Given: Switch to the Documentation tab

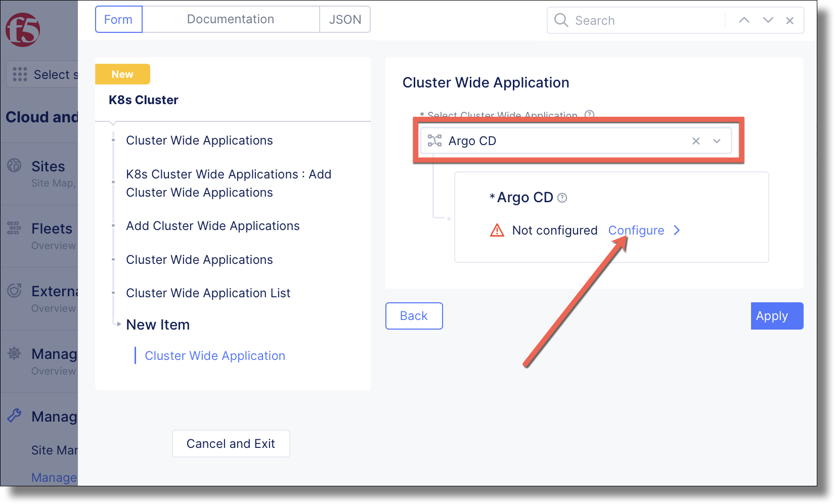Looking at the screenshot, I should coord(231,19).
